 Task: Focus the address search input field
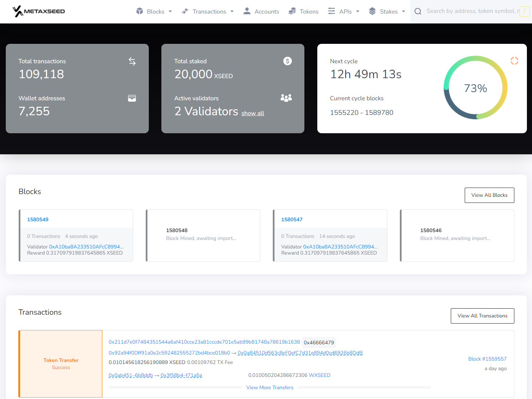click(471, 11)
